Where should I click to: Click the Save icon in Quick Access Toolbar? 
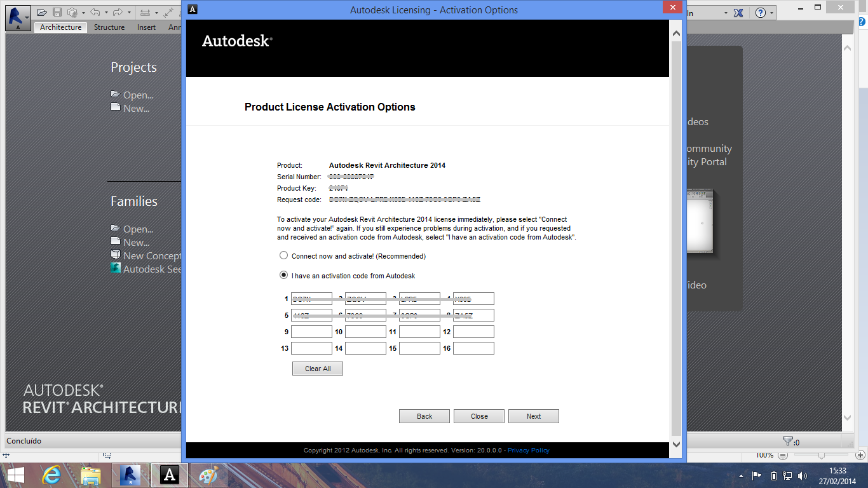tap(57, 11)
